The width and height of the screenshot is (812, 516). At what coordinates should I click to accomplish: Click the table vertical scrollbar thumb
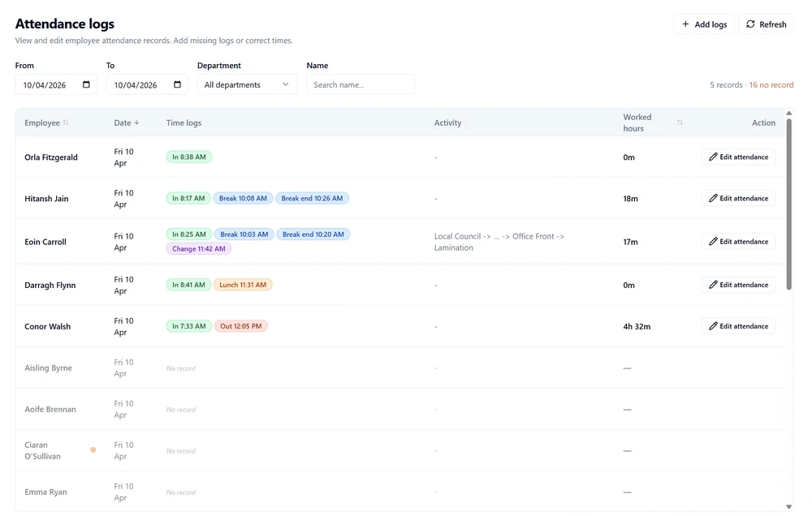788,204
